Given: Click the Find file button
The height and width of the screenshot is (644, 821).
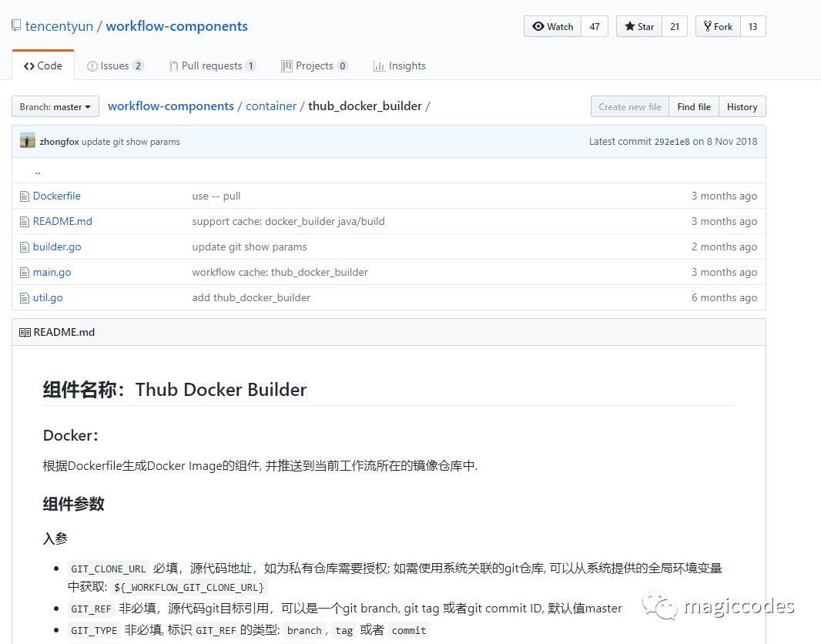Looking at the screenshot, I should pyautogui.click(x=694, y=107).
